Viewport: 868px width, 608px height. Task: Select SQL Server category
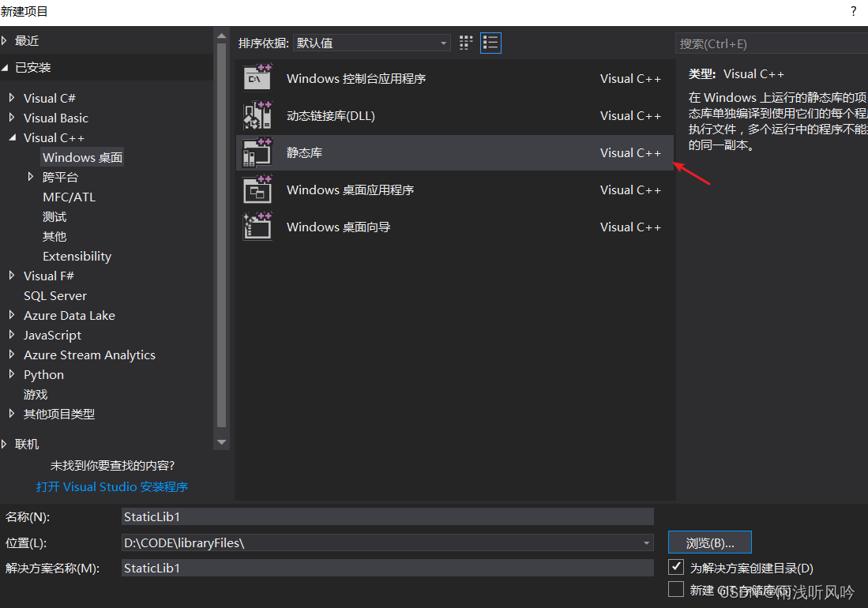(x=55, y=295)
